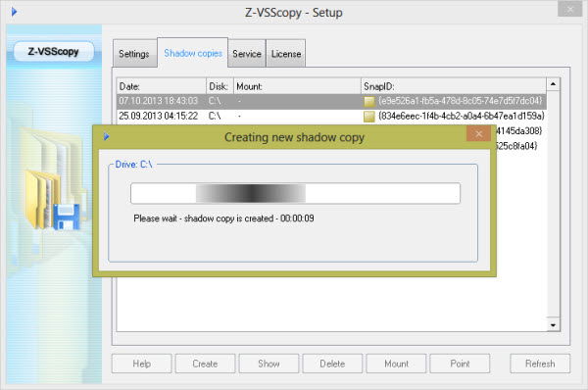Click the Show button

click(x=269, y=364)
